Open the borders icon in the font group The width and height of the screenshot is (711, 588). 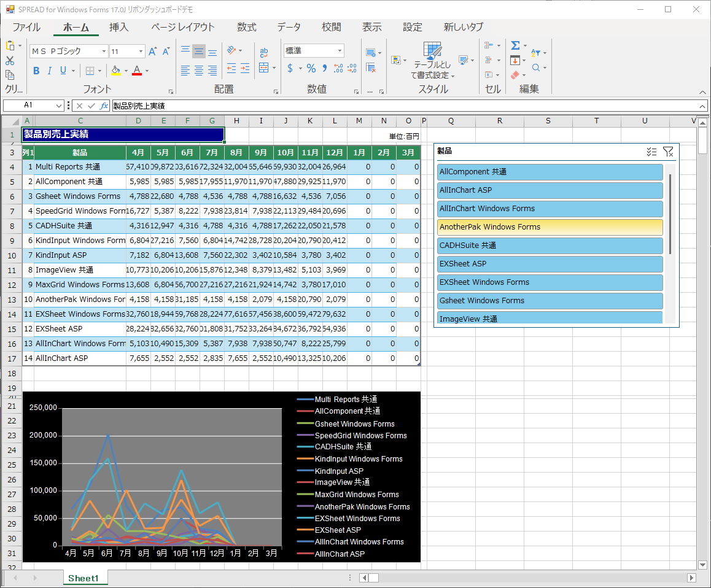pos(90,71)
